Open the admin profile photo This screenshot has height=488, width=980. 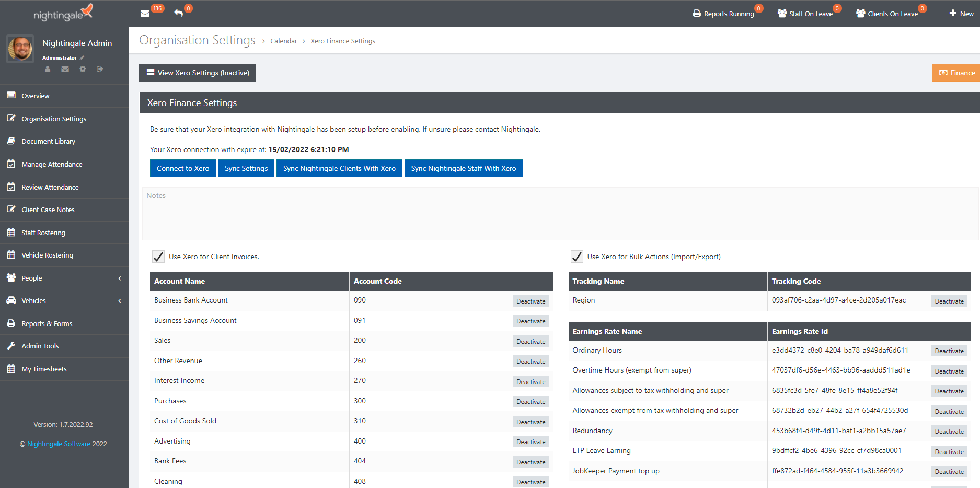(20, 49)
